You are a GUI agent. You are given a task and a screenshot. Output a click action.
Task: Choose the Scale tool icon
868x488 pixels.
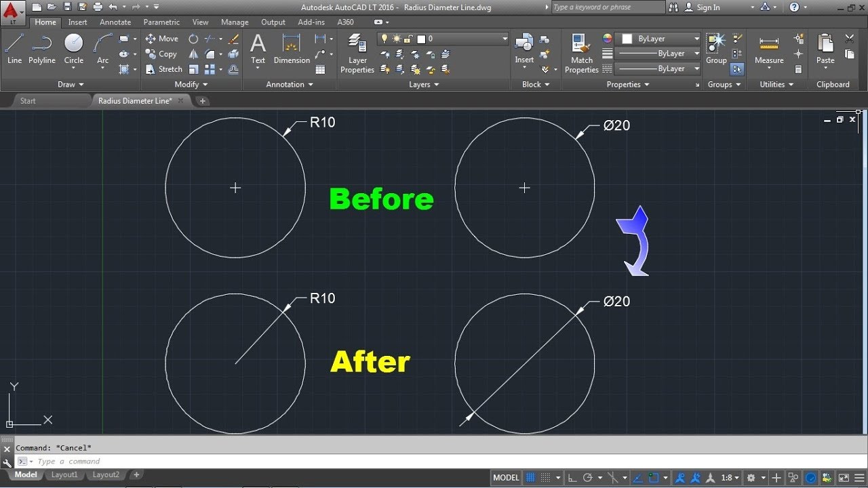(x=193, y=69)
